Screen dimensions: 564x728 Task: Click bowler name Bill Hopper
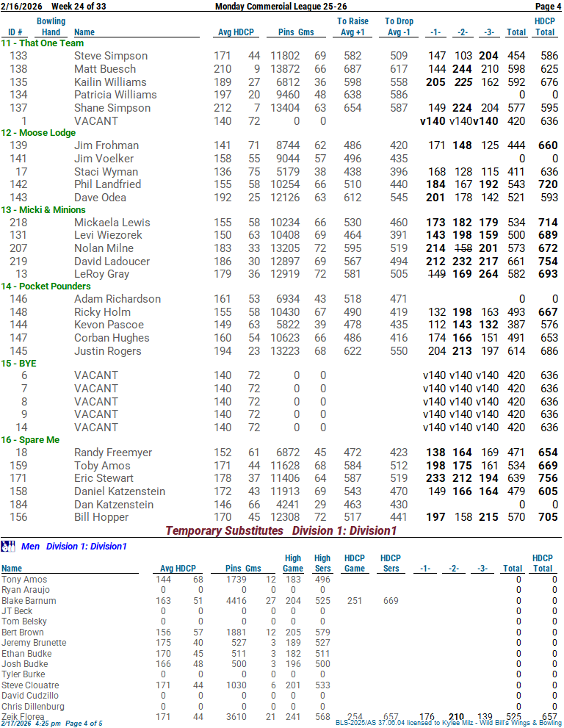(101, 518)
